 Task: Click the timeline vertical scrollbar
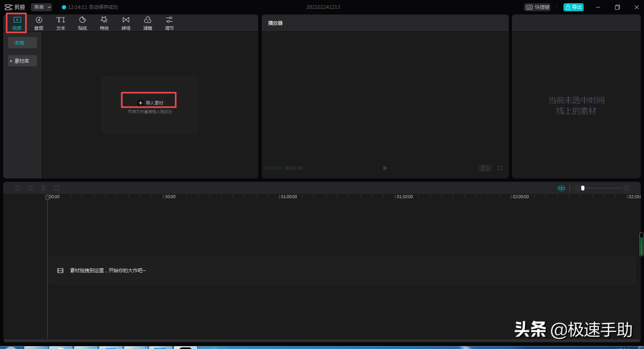tap(642, 244)
